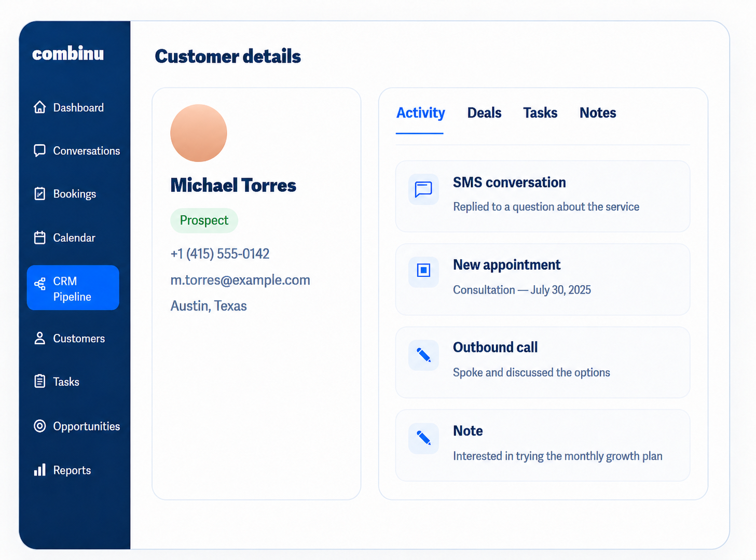Click the Tasks clipboard icon in sidebar
Viewport: 756px width, 560px height.
coord(39,381)
